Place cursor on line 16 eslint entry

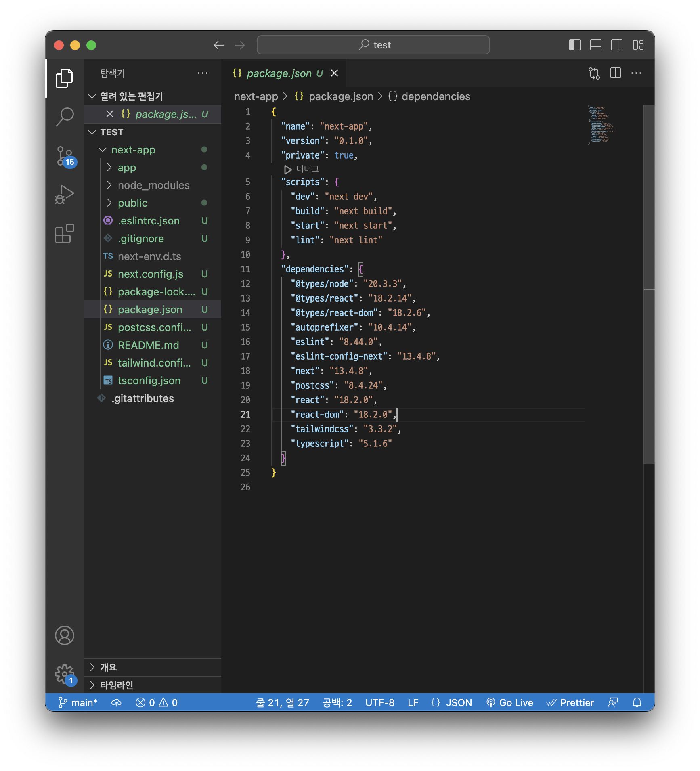tap(336, 342)
